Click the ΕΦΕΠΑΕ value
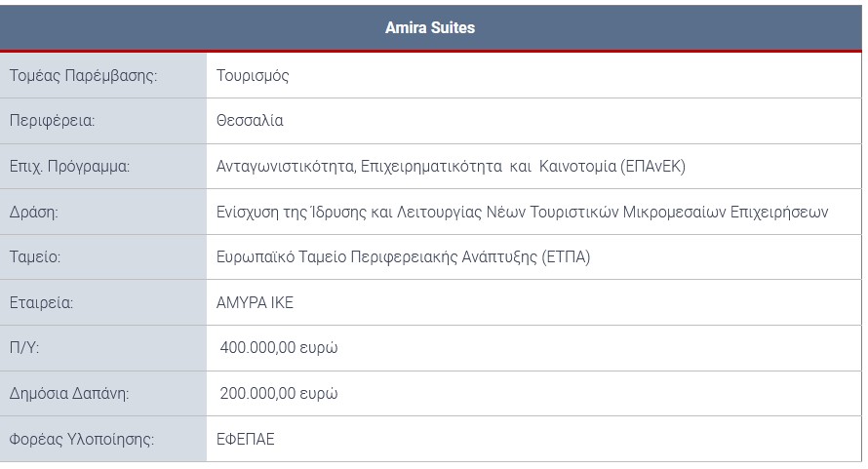868x469 pixels. coord(246,439)
